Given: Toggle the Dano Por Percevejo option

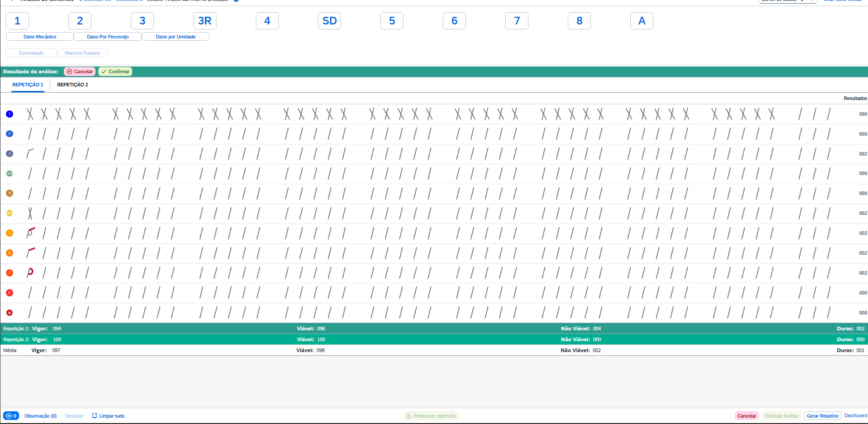Looking at the screenshot, I should [x=108, y=37].
